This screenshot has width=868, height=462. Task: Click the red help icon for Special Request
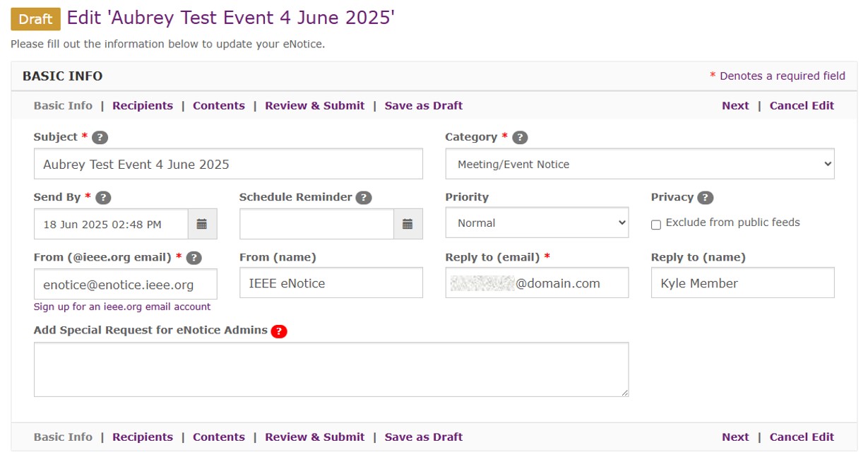tap(279, 331)
